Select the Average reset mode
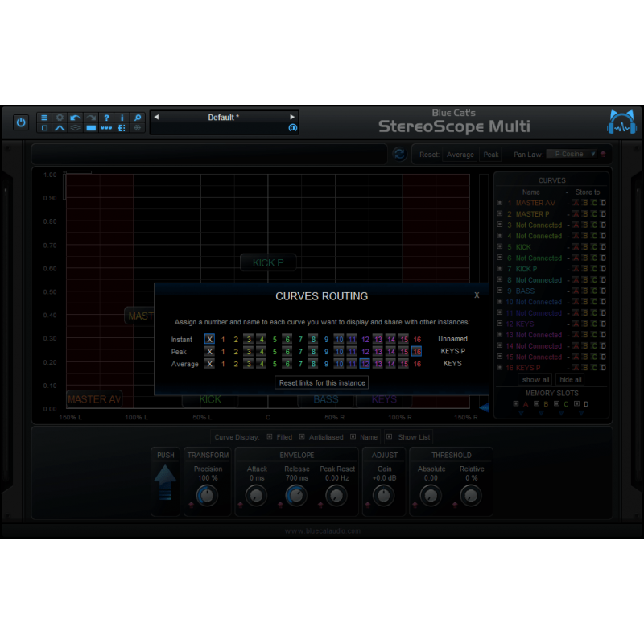Image resolution: width=644 pixels, height=644 pixels. [460, 154]
